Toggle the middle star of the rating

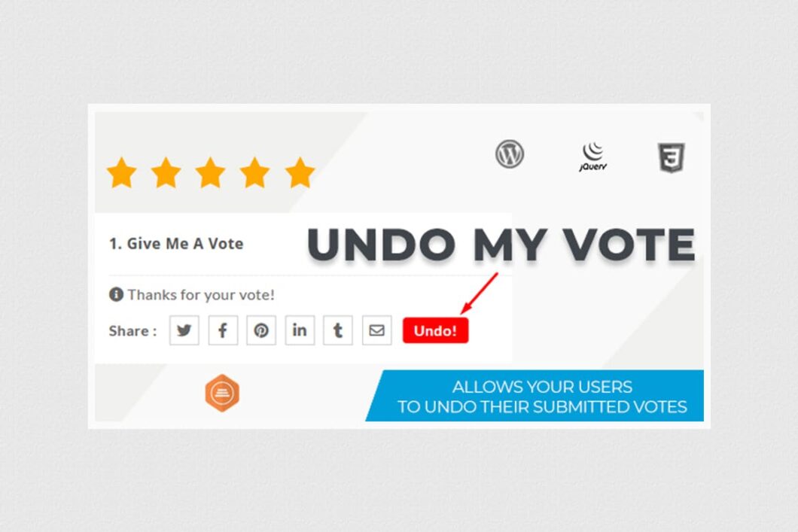(x=209, y=172)
